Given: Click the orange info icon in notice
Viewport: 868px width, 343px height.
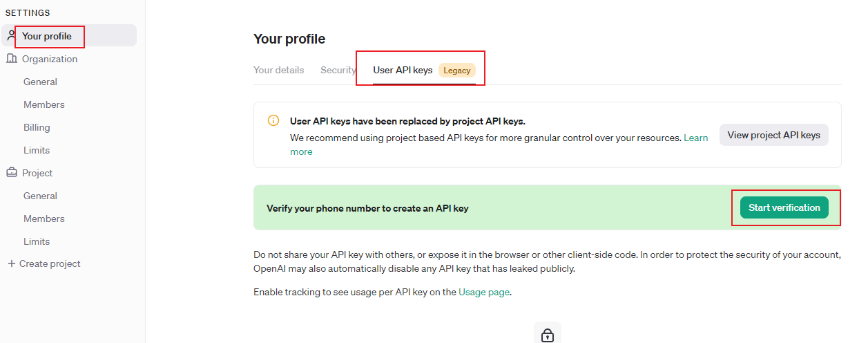Looking at the screenshot, I should 273,121.
